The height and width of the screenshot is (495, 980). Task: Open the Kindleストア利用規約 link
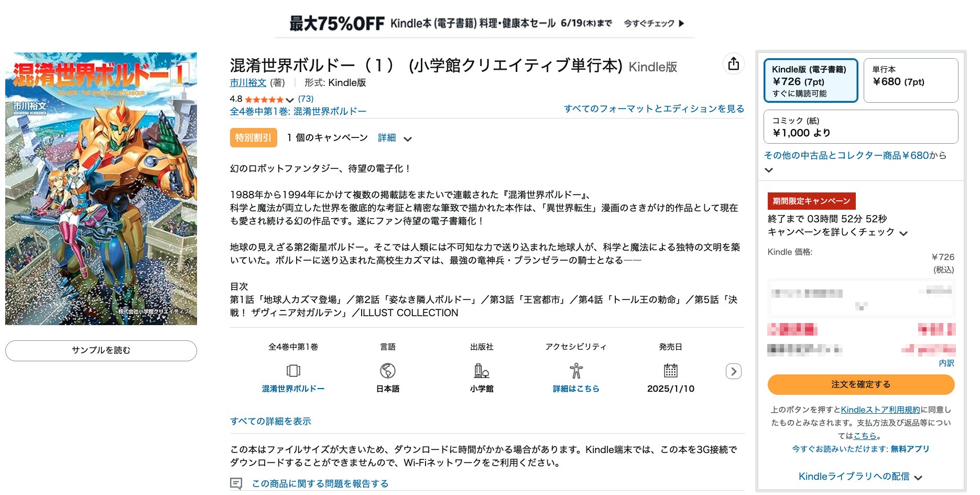[x=880, y=410]
